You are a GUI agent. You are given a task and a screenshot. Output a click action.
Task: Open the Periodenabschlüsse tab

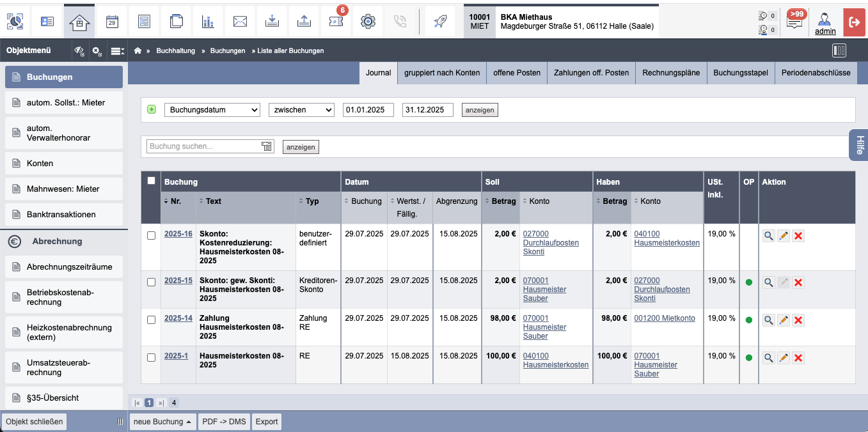tap(816, 73)
